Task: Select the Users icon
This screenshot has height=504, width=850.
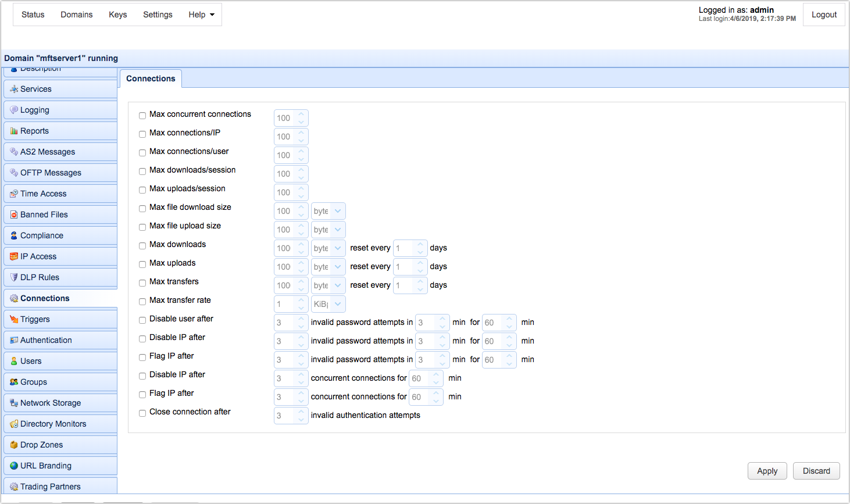Action: (13, 360)
